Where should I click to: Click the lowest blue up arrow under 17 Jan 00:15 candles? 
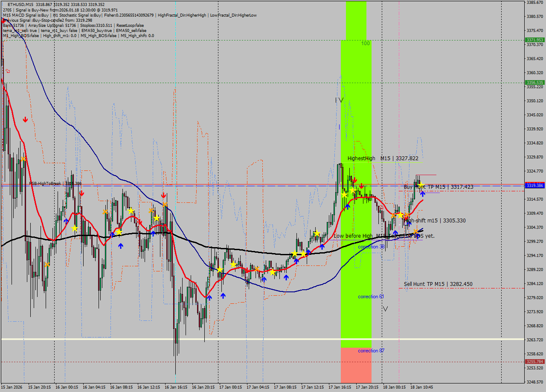coord(223,295)
